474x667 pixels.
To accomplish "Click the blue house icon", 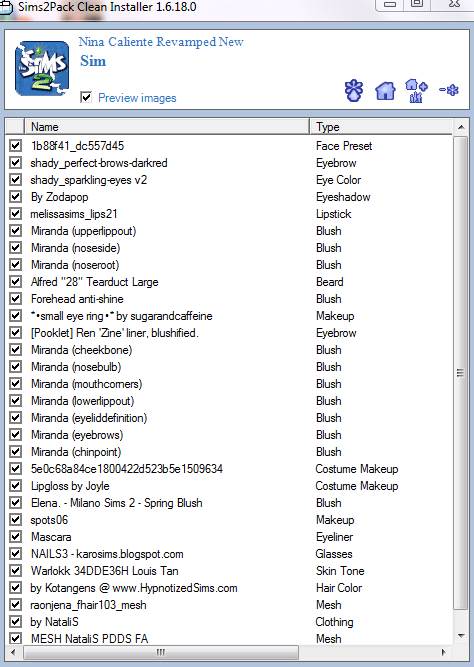I will [x=385, y=91].
